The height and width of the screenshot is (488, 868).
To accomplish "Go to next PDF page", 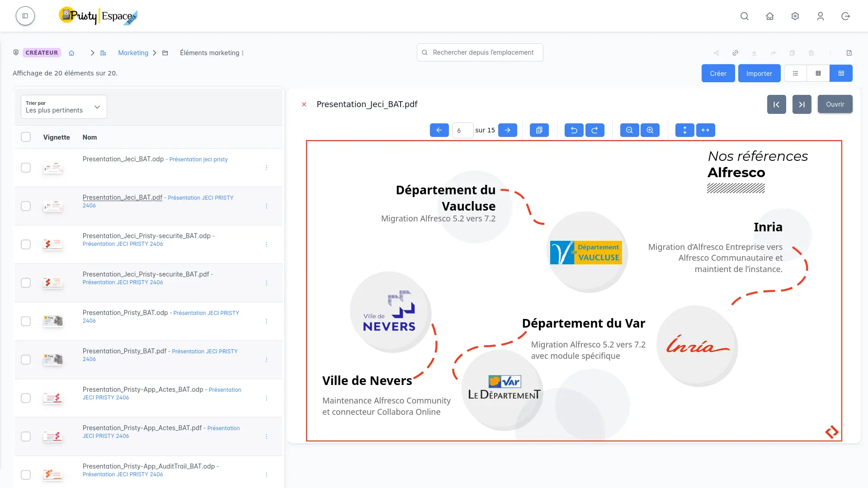I will pos(508,130).
